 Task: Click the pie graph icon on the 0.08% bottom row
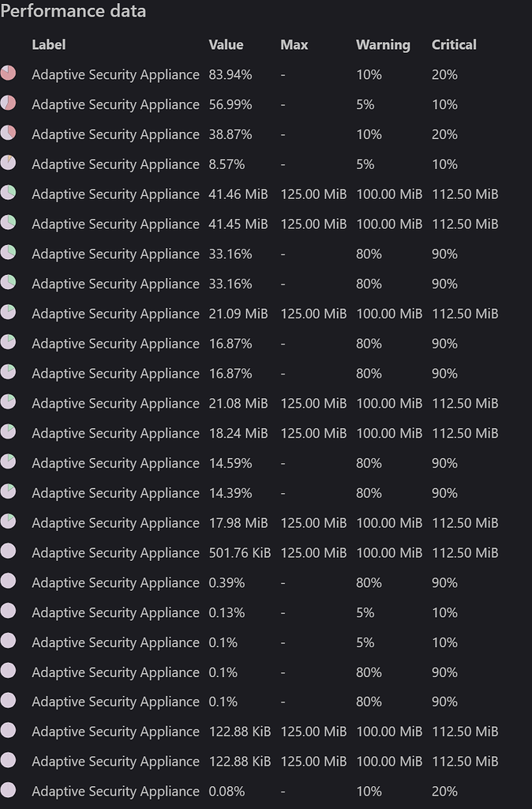[x=9, y=791]
